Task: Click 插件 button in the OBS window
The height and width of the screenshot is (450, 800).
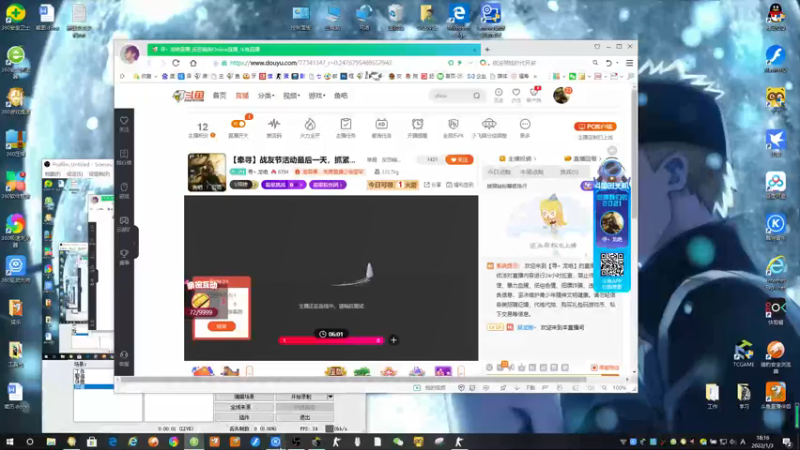Action: point(244,417)
